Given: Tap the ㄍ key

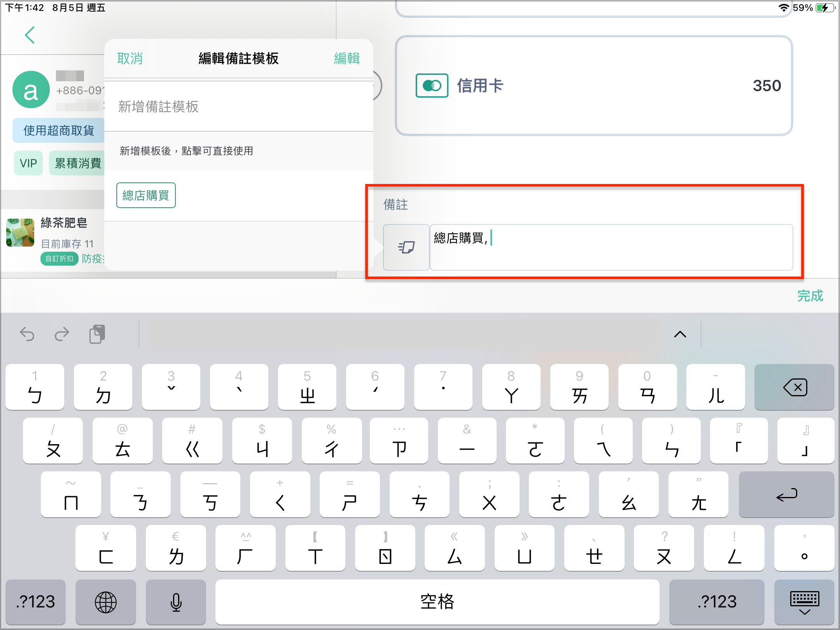Looking at the screenshot, I should tap(192, 441).
